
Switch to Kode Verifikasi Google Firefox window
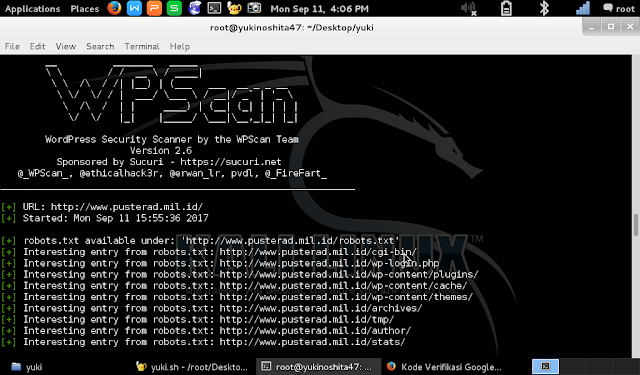(444, 367)
